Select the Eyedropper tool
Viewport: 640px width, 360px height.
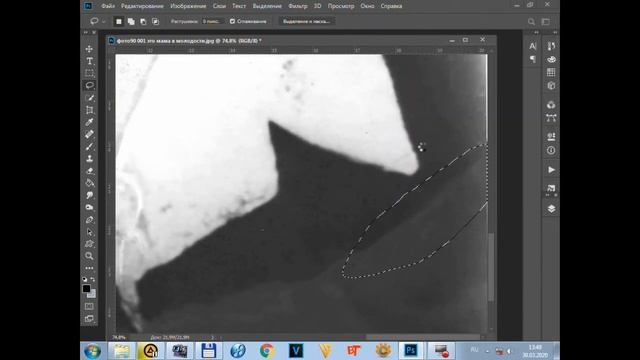[x=89, y=122]
